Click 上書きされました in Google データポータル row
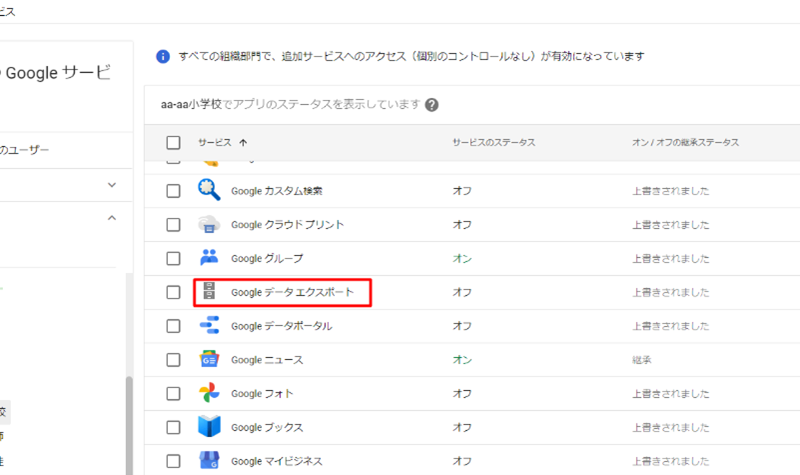Image resolution: width=800 pixels, height=475 pixels. tap(671, 326)
